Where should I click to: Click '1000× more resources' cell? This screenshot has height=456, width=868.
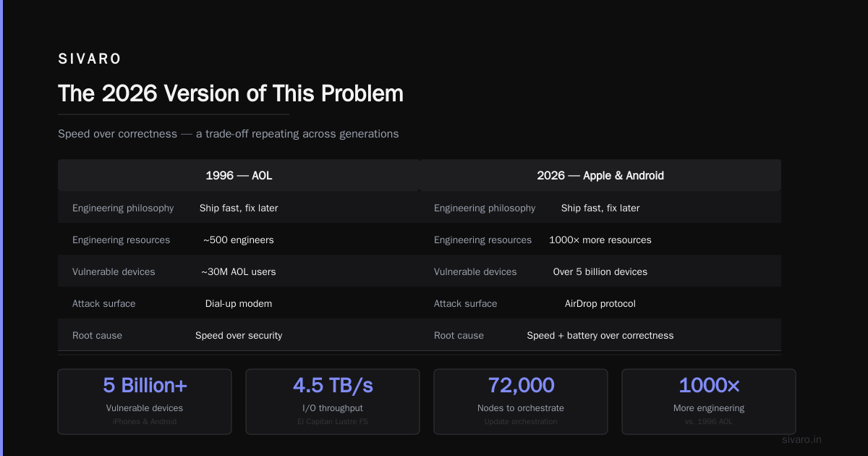point(600,240)
